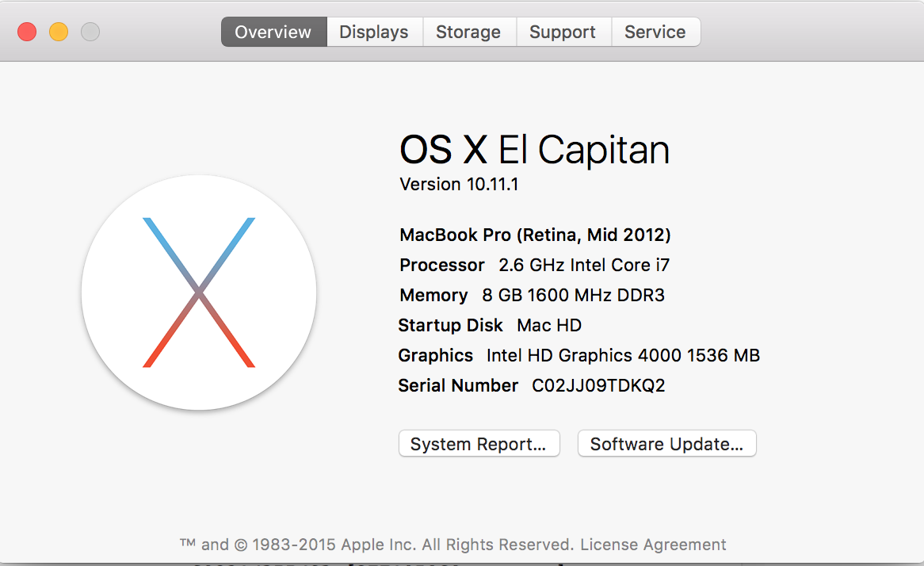Open the Displays tab
The width and height of the screenshot is (924, 566).
click(x=374, y=33)
